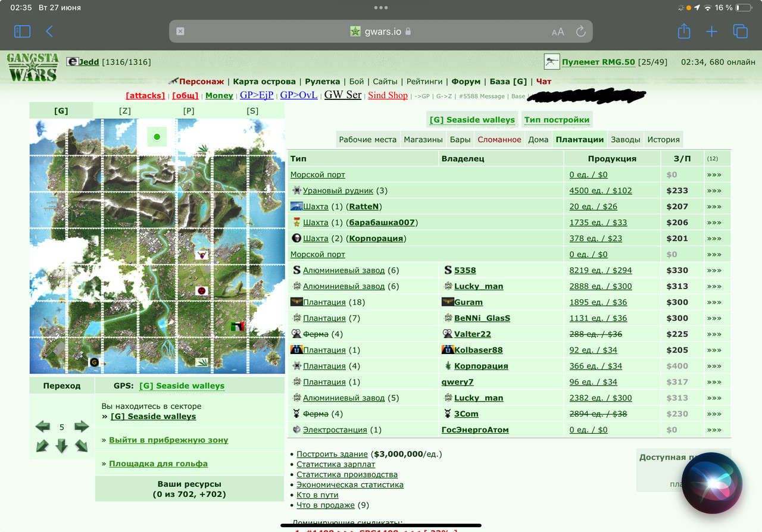Click the icon beside Valter22
The image size is (762, 532).
point(448,334)
